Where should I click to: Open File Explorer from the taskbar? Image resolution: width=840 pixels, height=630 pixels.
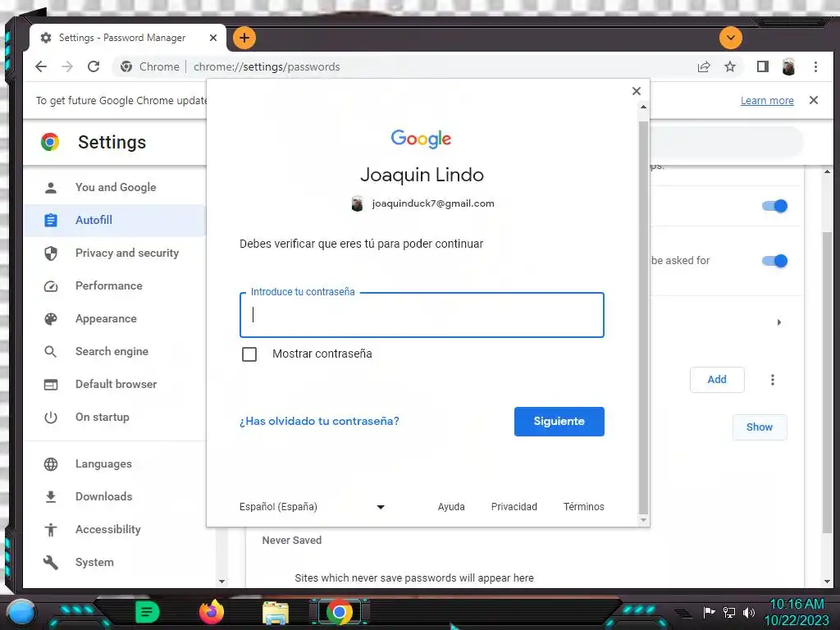276,613
